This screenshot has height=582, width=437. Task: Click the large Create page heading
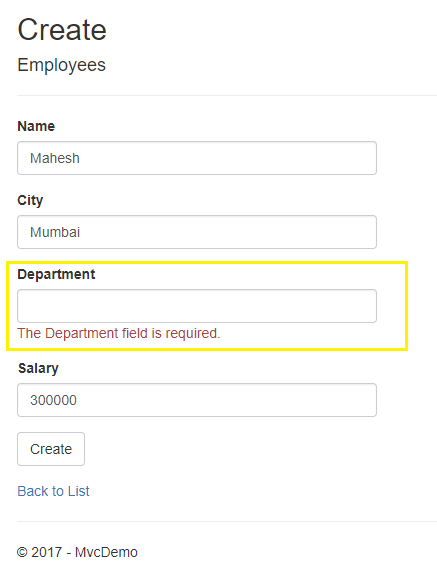click(x=62, y=30)
